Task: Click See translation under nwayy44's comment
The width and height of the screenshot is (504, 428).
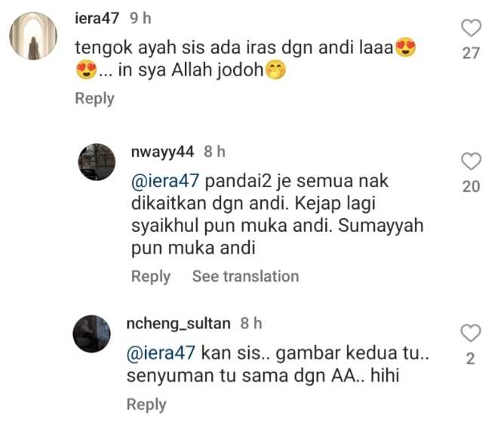Action: click(245, 276)
